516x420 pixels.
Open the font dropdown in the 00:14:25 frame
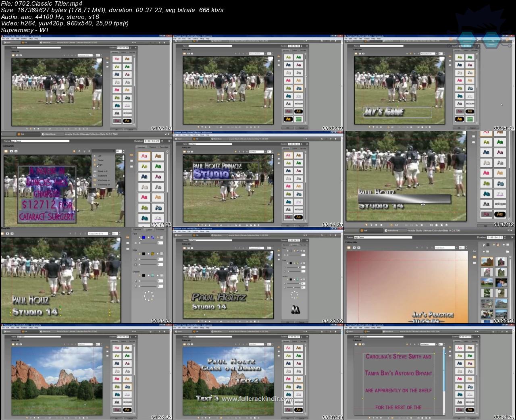[x=257, y=152]
